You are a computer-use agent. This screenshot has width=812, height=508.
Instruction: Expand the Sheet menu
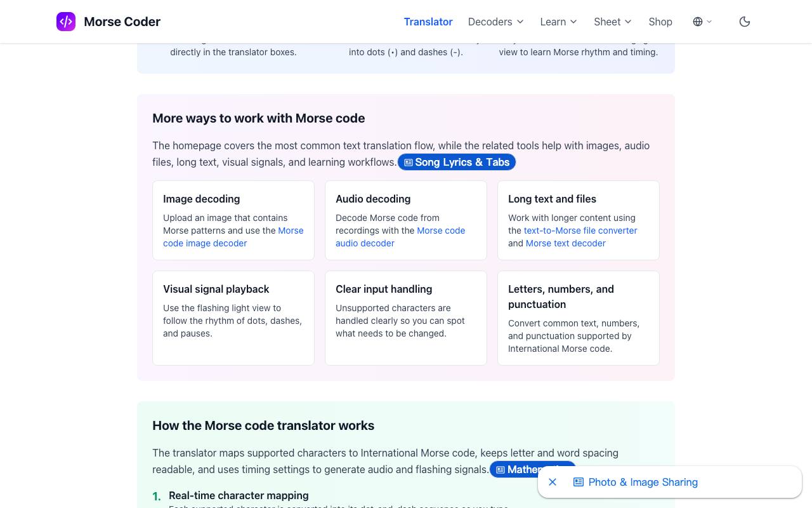613,22
